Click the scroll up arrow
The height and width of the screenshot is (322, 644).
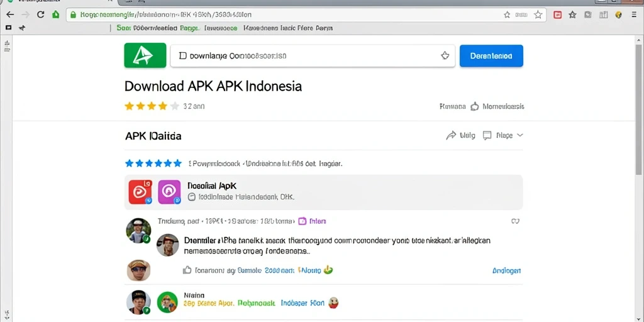coord(639,40)
